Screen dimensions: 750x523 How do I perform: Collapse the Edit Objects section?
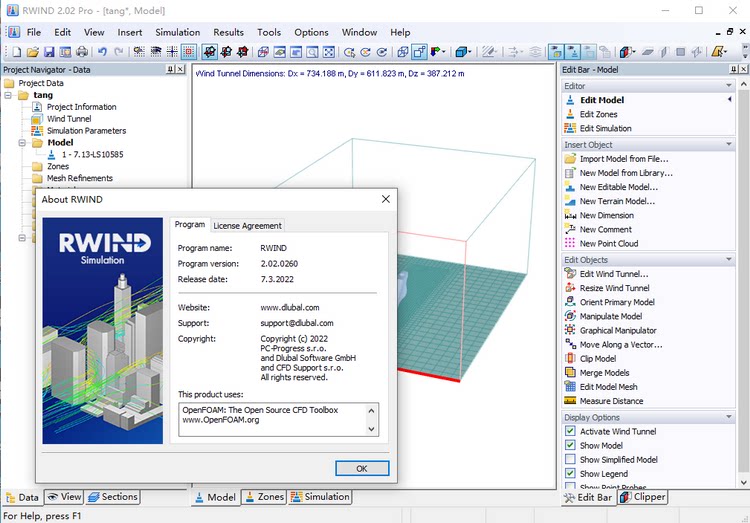(728, 259)
